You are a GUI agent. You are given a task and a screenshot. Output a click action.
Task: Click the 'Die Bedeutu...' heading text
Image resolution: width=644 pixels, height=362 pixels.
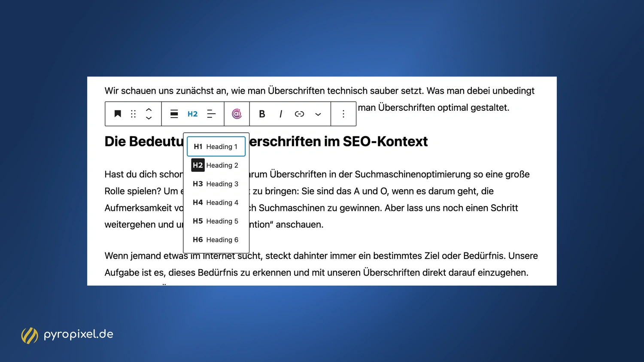144,141
